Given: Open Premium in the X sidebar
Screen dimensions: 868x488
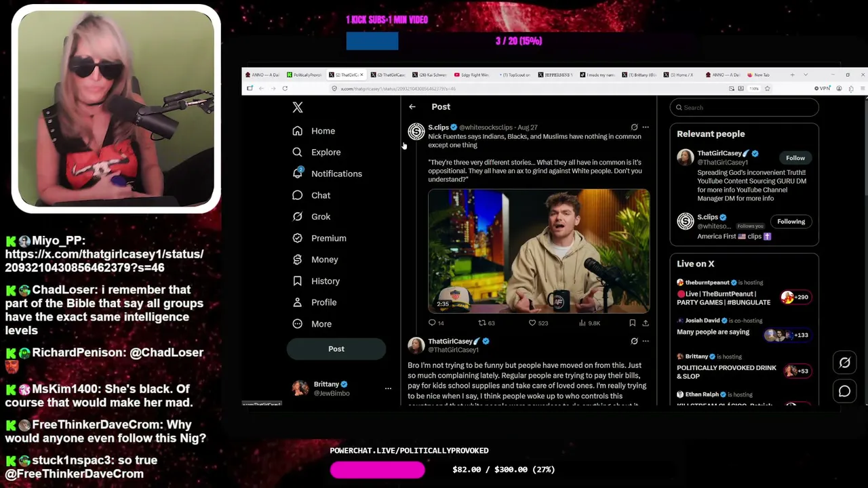Looking at the screenshot, I should [319, 238].
